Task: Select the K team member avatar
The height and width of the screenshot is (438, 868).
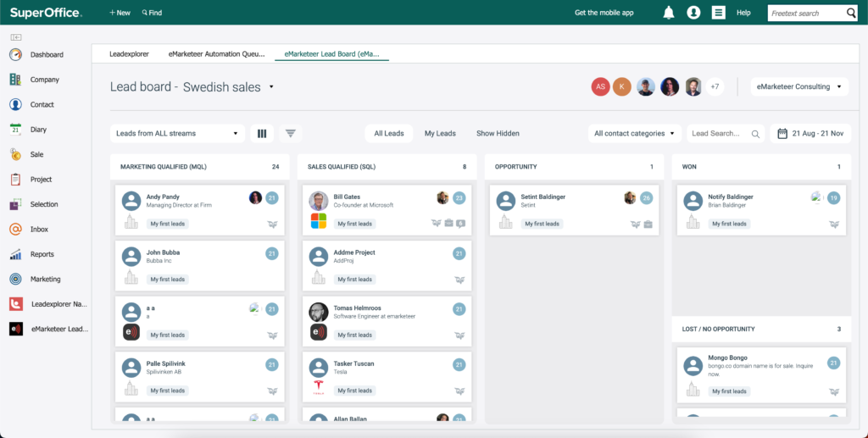Action: [622, 86]
